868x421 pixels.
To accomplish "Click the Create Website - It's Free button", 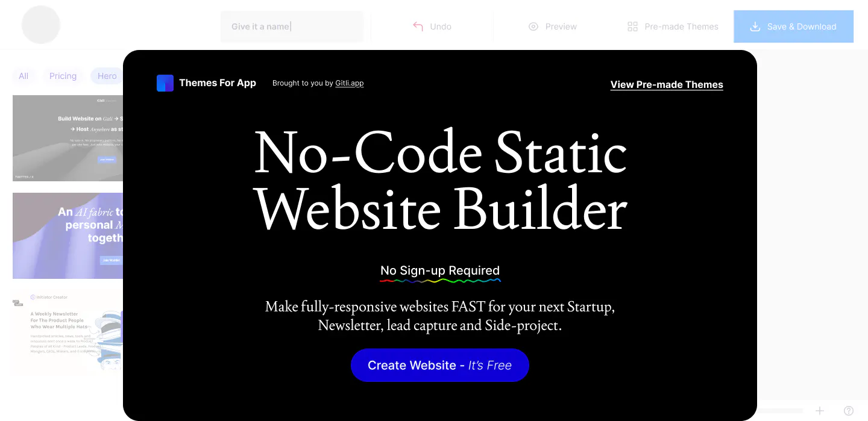I will tap(440, 365).
